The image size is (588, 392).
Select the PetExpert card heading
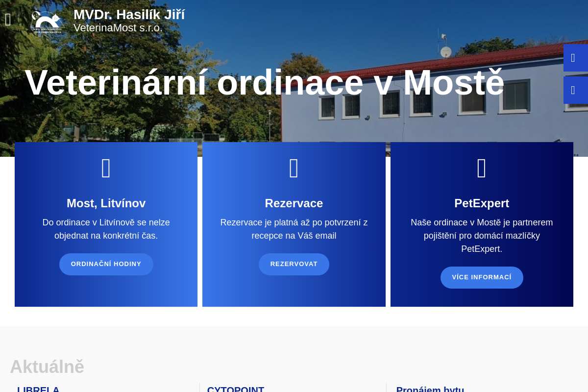tap(482, 203)
